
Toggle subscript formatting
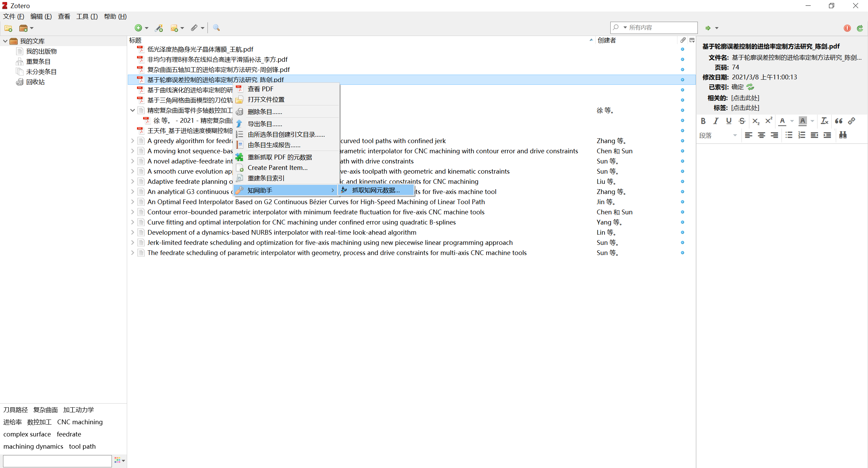pyautogui.click(x=755, y=121)
